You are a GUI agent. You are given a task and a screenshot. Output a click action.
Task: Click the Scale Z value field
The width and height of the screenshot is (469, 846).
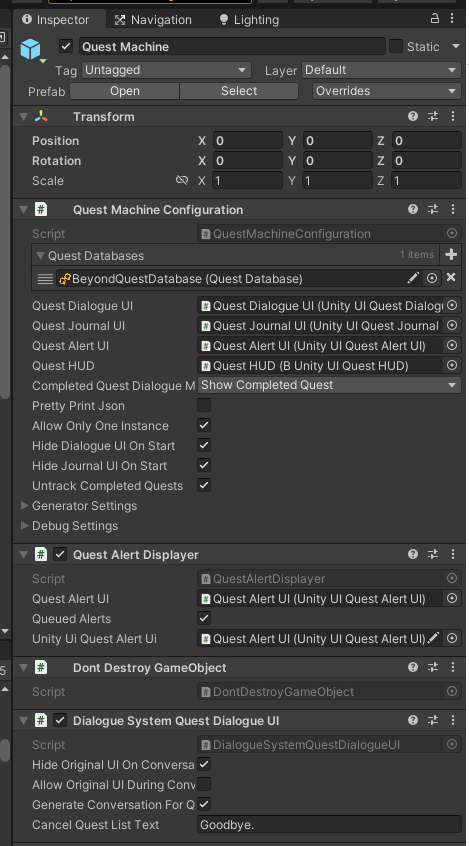(426, 180)
